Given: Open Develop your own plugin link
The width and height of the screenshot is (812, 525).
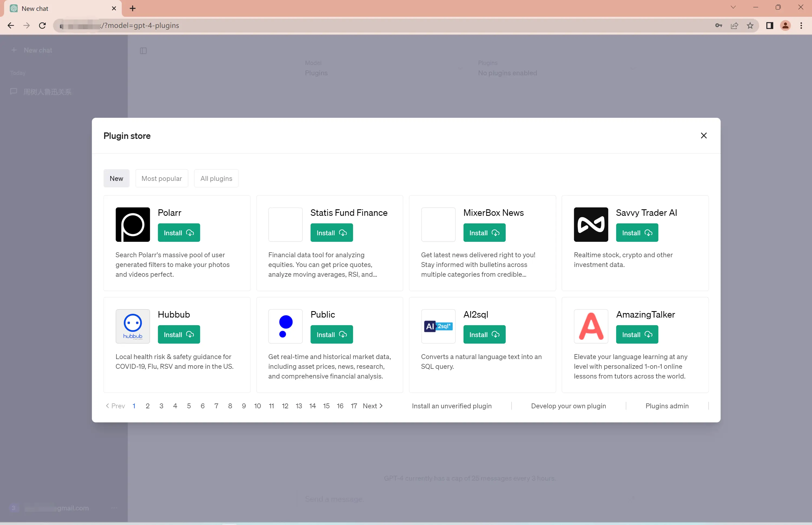Looking at the screenshot, I should click(x=568, y=406).
